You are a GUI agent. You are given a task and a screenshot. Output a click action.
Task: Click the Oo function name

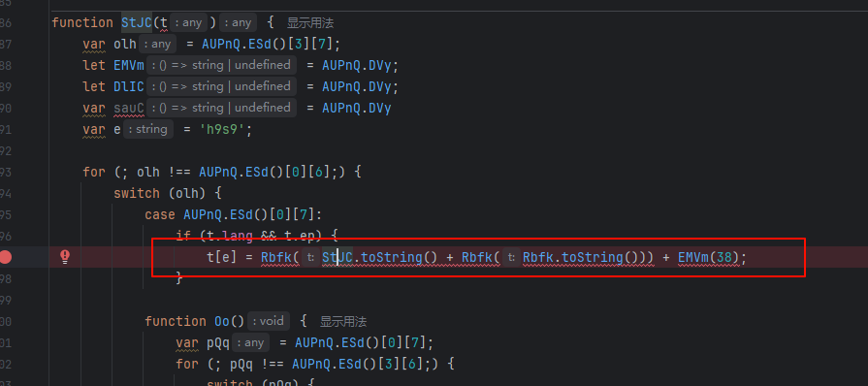pyautogui.click(x=222, y=322)
